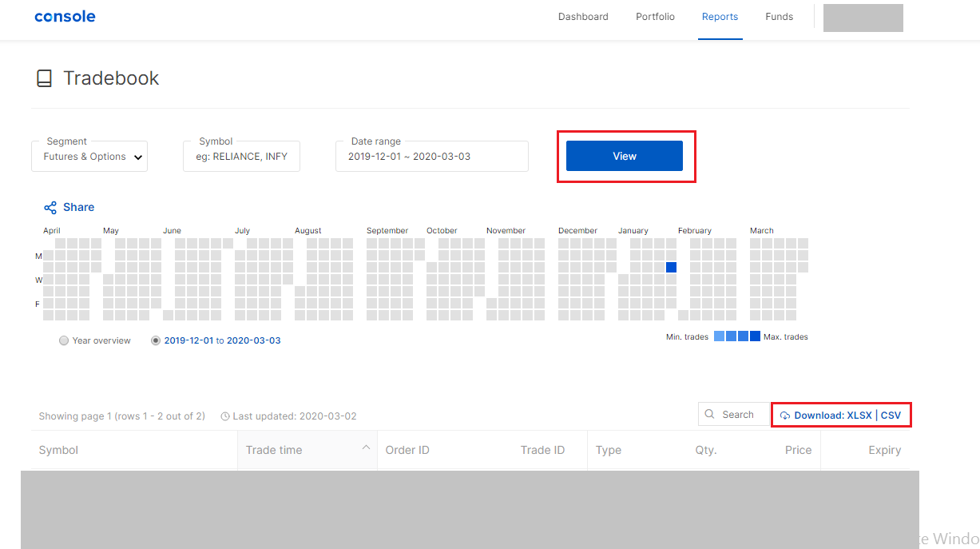Expand Futures & Options selector chevron
The image size is (980, 549).
click(x=137, y=156)
